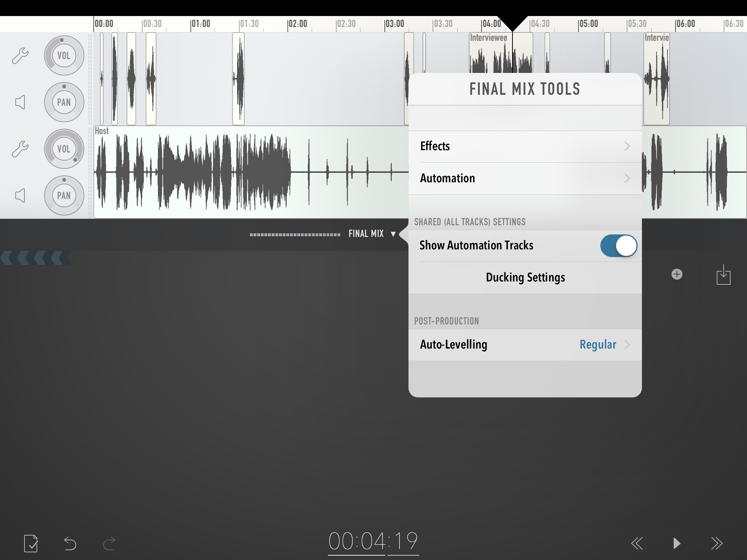747x560 pixels.
Task: Start playback with the play button
Action: pos(677,543)
